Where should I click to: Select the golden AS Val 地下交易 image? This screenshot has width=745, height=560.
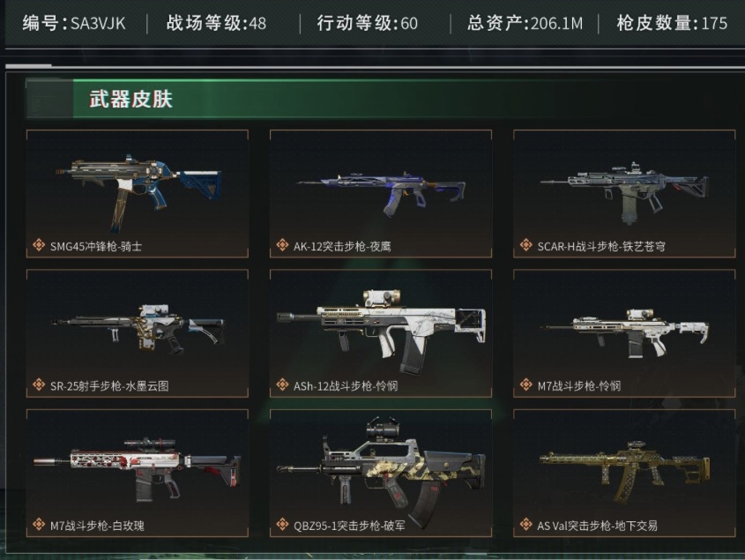coord(625,472)
